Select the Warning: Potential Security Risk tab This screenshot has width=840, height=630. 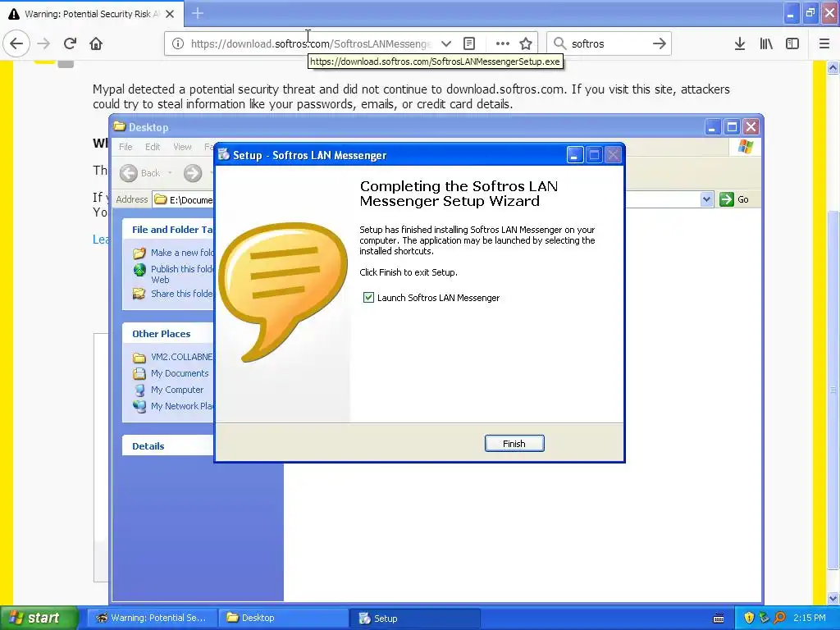point(91,14)
